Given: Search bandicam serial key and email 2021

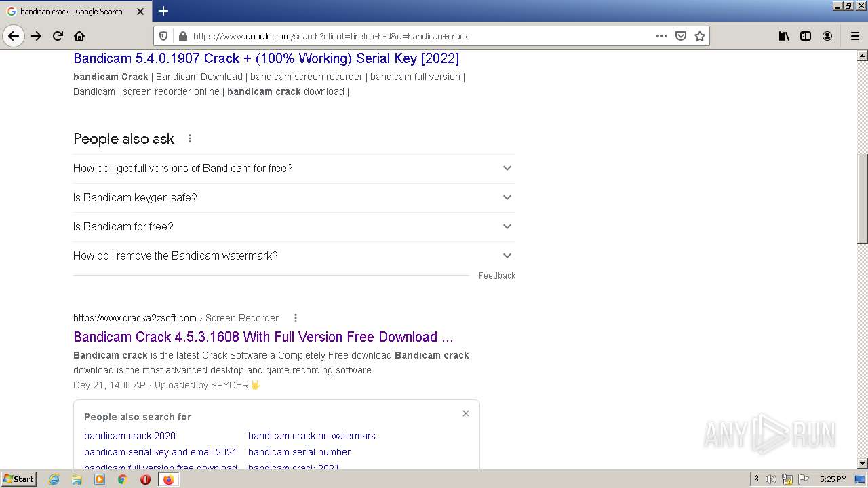Looking at the screenshot, I should click(161, 452).
